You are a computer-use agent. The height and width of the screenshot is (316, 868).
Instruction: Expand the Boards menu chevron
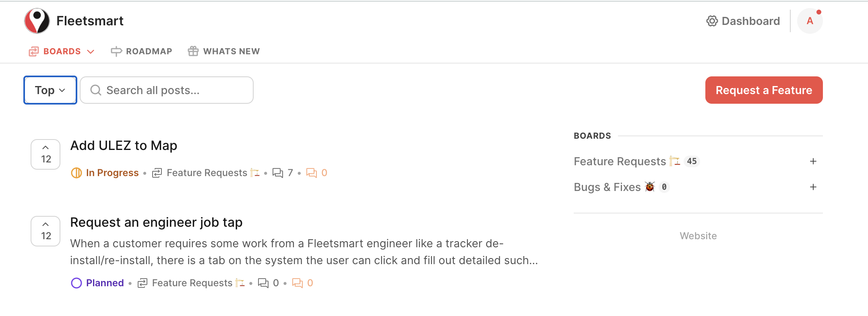coord(91,51)
